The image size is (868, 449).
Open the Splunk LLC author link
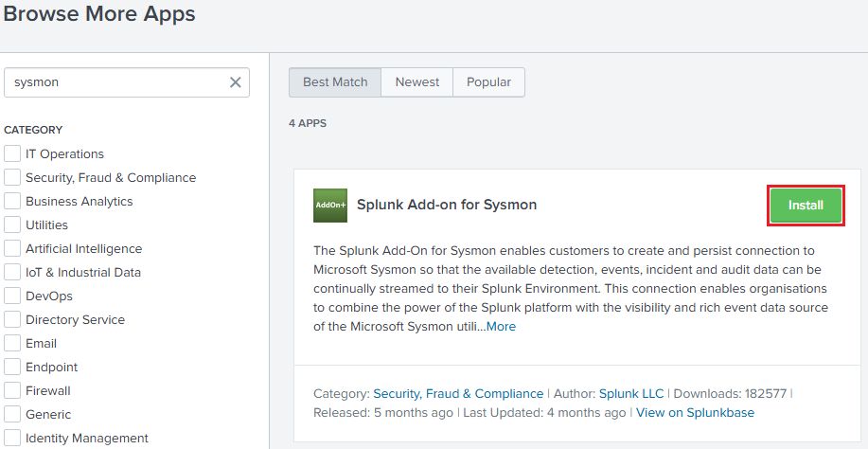(x=631, y=394)
